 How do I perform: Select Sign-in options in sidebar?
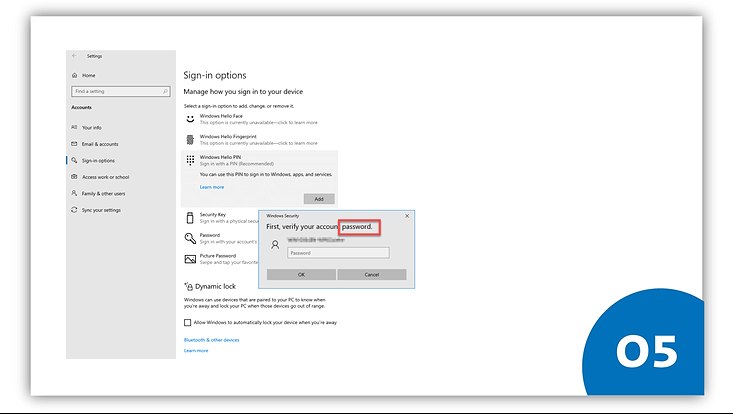coord(98,160)
